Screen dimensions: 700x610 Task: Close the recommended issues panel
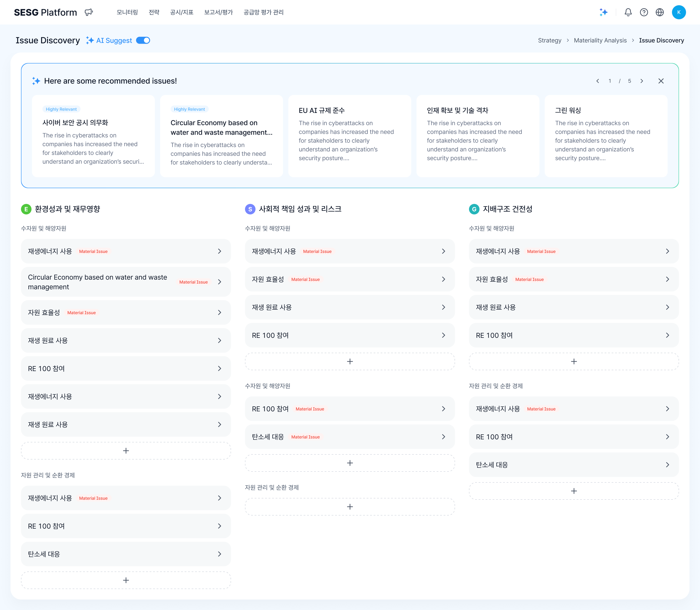[x=661, y=81]
